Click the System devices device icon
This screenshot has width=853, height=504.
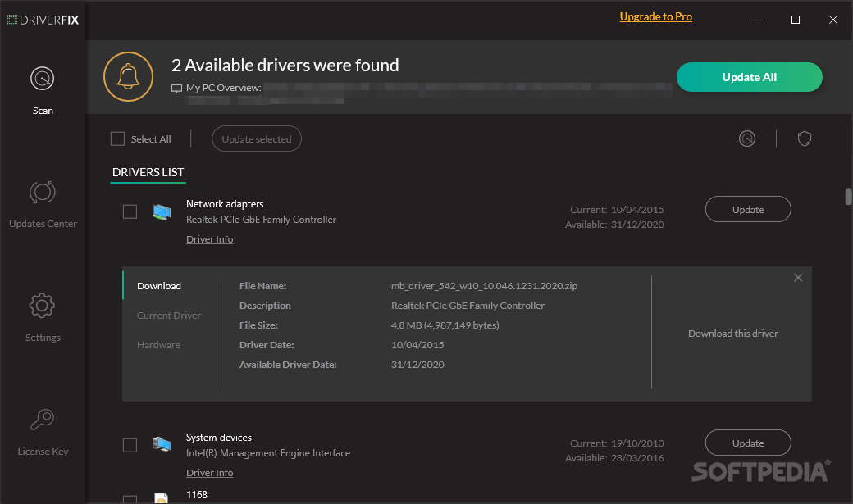pyautogui.click(x=162, y=445)
